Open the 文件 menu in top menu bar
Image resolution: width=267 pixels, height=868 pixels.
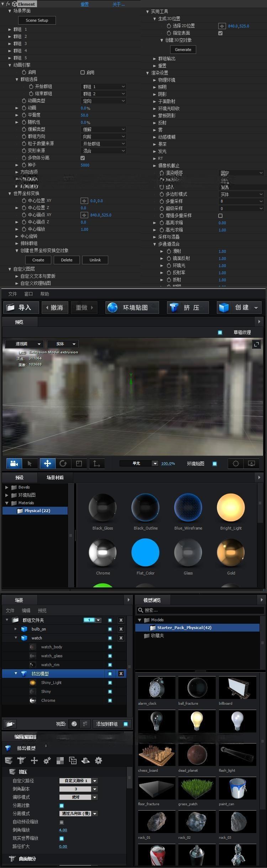click(13, 294)
